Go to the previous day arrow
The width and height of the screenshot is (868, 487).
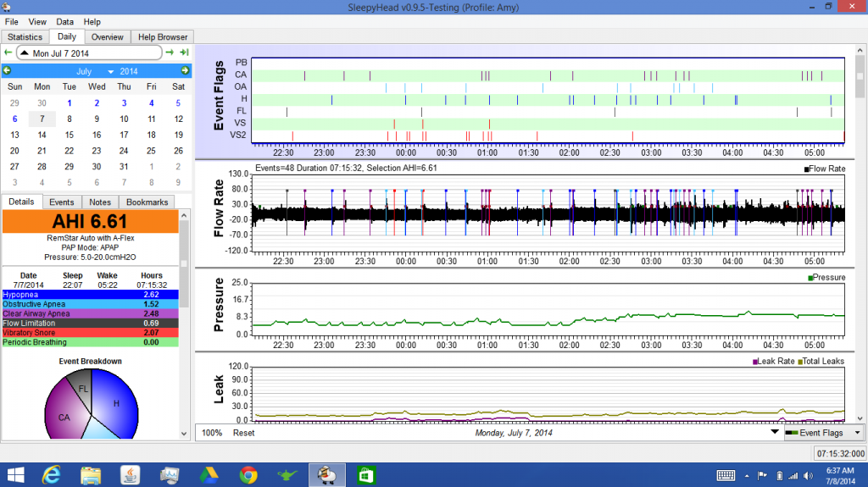click(x=8, y=53)
